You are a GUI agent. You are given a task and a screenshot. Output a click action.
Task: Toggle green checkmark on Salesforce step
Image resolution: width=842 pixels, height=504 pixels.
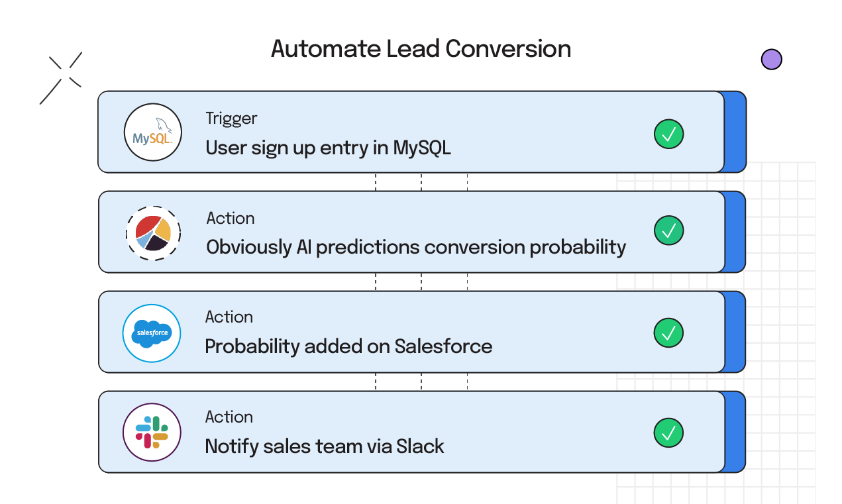pyautogui.click(x=668, y=332)
